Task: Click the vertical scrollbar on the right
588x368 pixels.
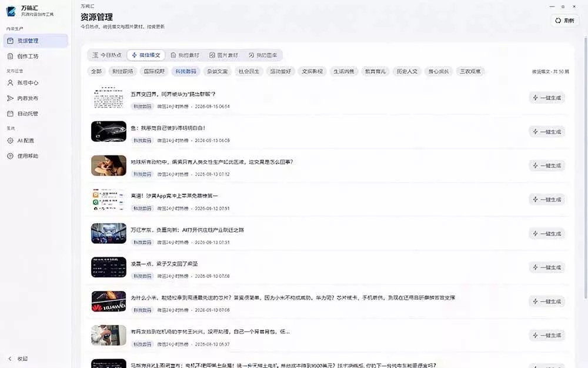Action: 586,167
